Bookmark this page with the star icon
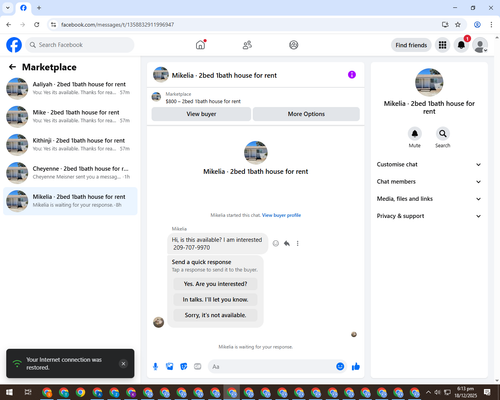The width and height of the screenshot is (500, 400). click(458, 24)
